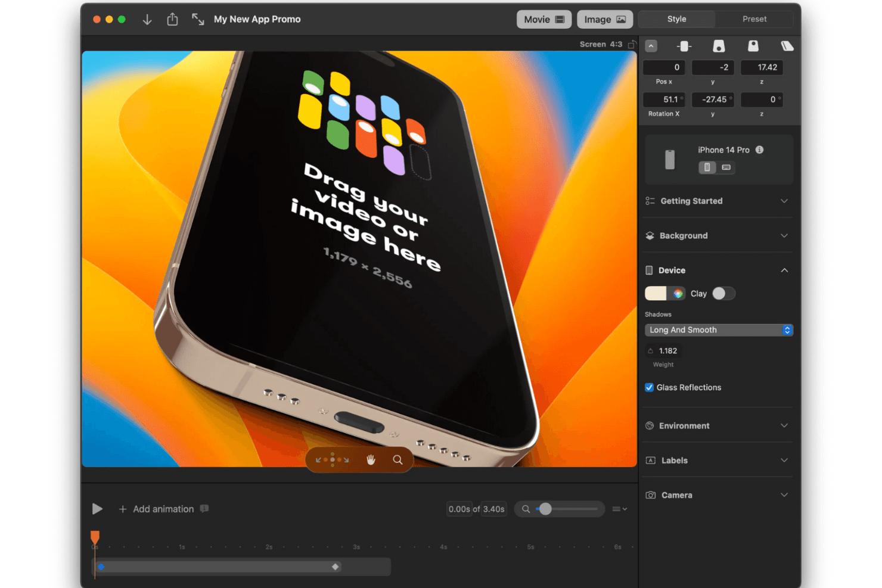882x588 pixels.
Task: Click the Pos z field showing 17.42
Action: [x=762, y=67]
